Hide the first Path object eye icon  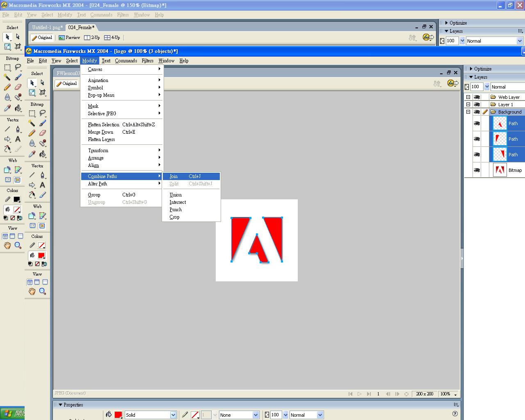(477, 123)
